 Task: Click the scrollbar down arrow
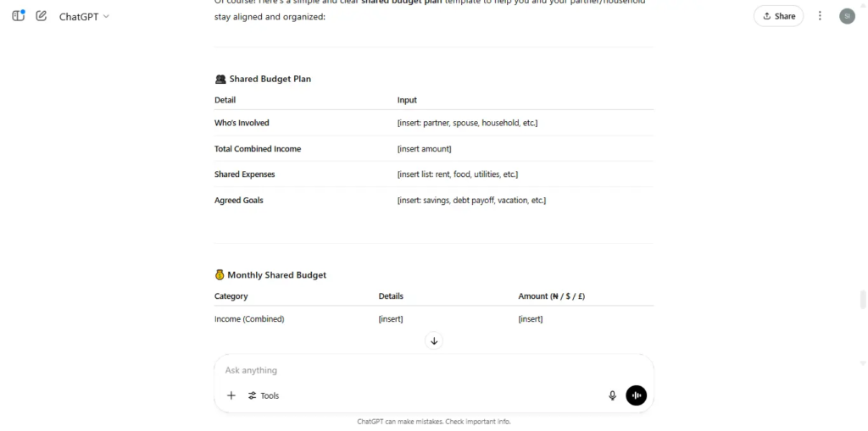862,363
